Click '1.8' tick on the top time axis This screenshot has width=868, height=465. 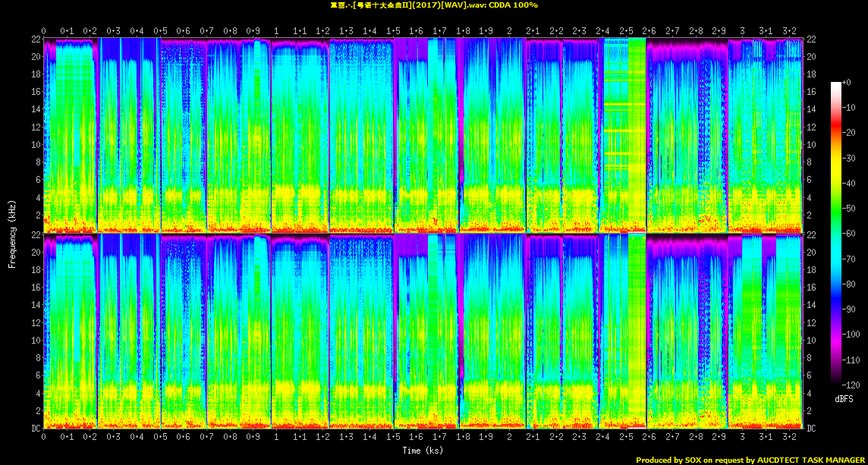tap(463, 30)
